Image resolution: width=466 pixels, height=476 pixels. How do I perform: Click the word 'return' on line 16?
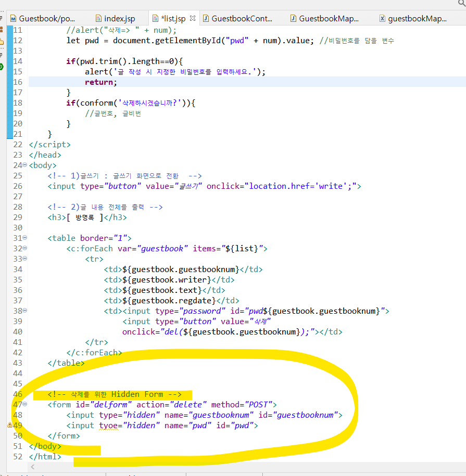(x=99, y=82)
